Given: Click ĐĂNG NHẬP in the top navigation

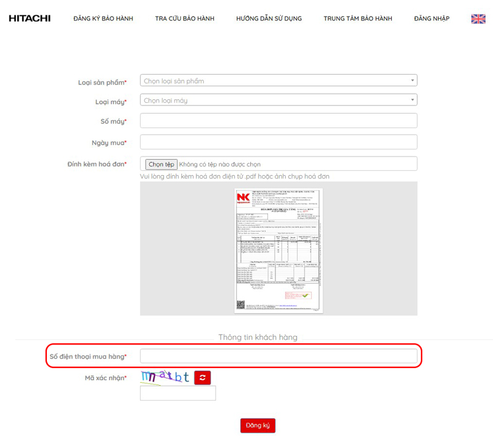Looking at the screenshot, I should click(x=431, y=18).
